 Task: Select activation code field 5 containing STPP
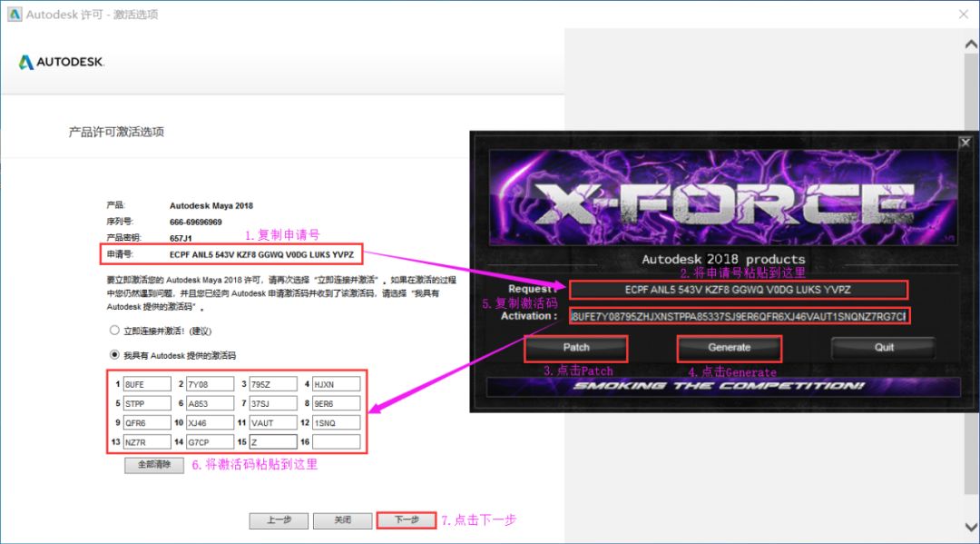pyautogui.click(x=147, y=403)
